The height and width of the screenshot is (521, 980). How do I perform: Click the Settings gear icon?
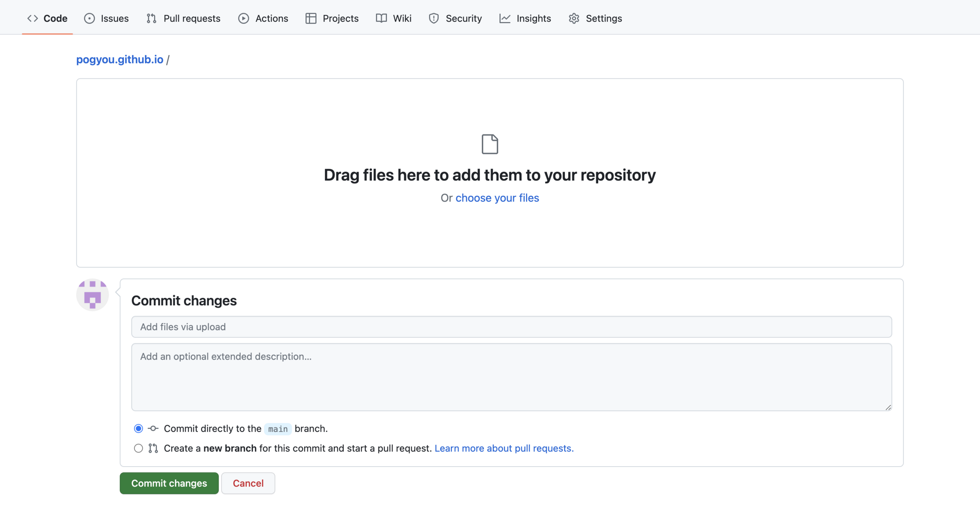click(574, 18)
